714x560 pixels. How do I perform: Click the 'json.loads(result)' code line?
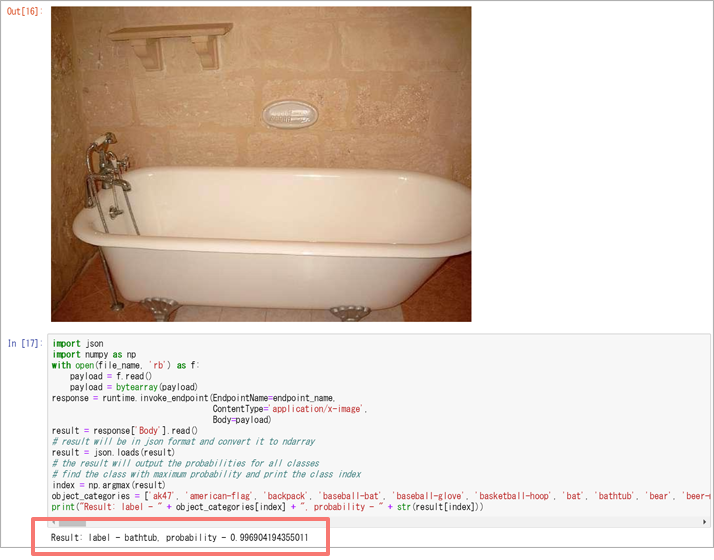click(113, 453)
